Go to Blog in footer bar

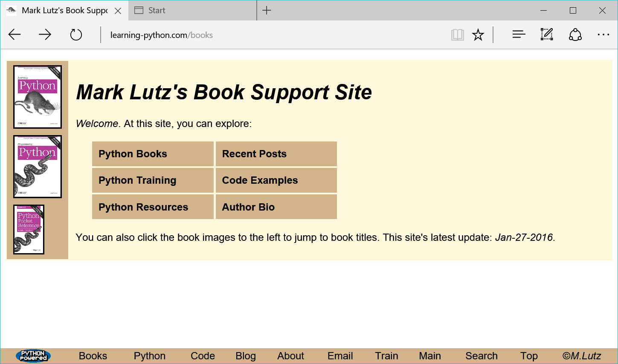(x=246, y=356)
